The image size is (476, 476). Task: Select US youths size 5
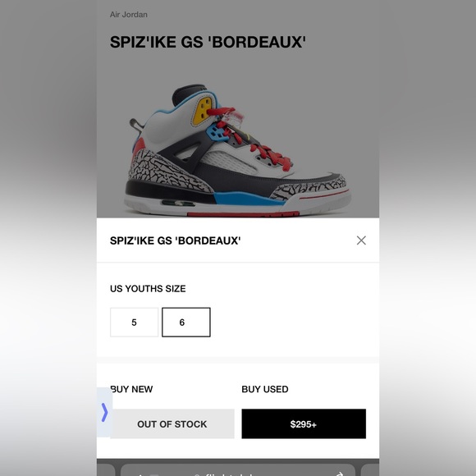coord(134,322)
